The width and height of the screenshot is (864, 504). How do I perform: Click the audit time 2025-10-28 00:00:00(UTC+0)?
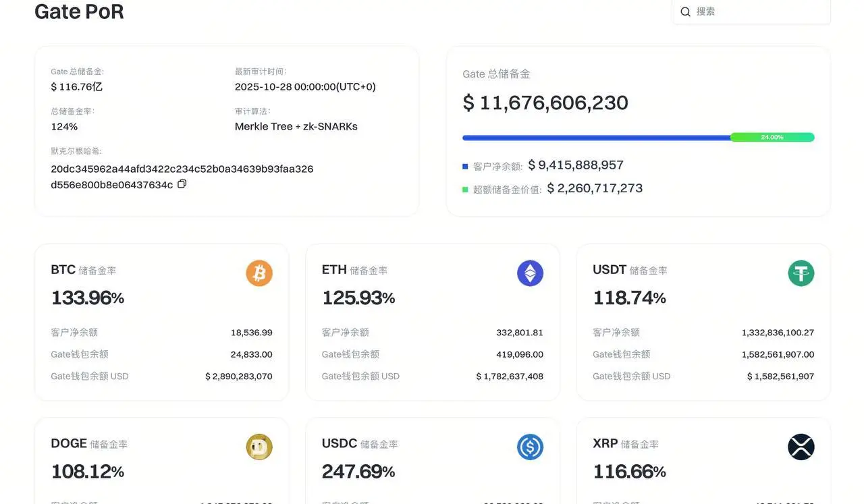(305, 86)
